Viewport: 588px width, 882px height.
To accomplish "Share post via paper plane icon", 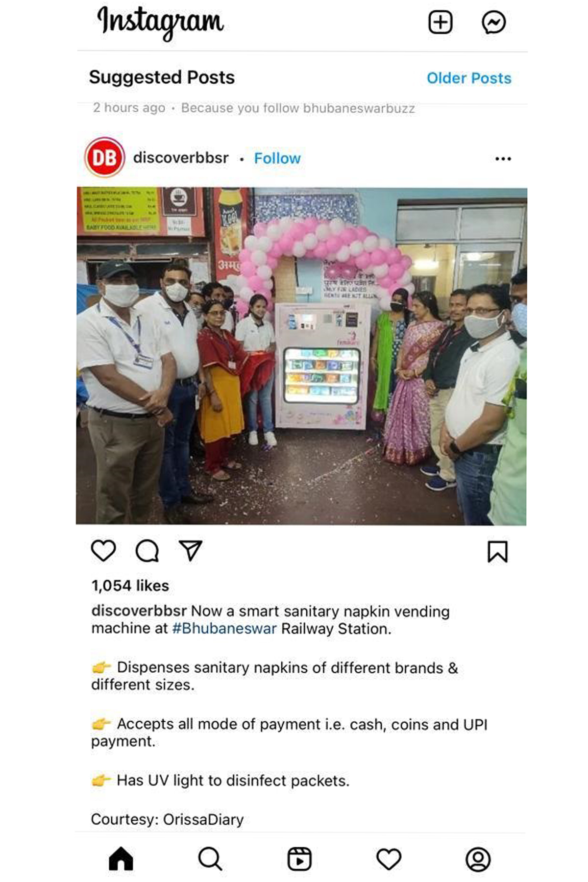I will click(x=191, y=551).
